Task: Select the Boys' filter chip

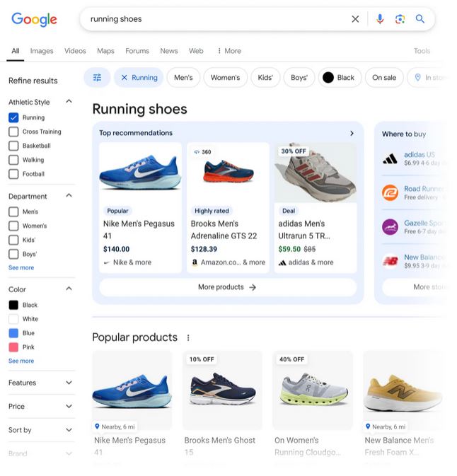Action: (x=299, y=78)
